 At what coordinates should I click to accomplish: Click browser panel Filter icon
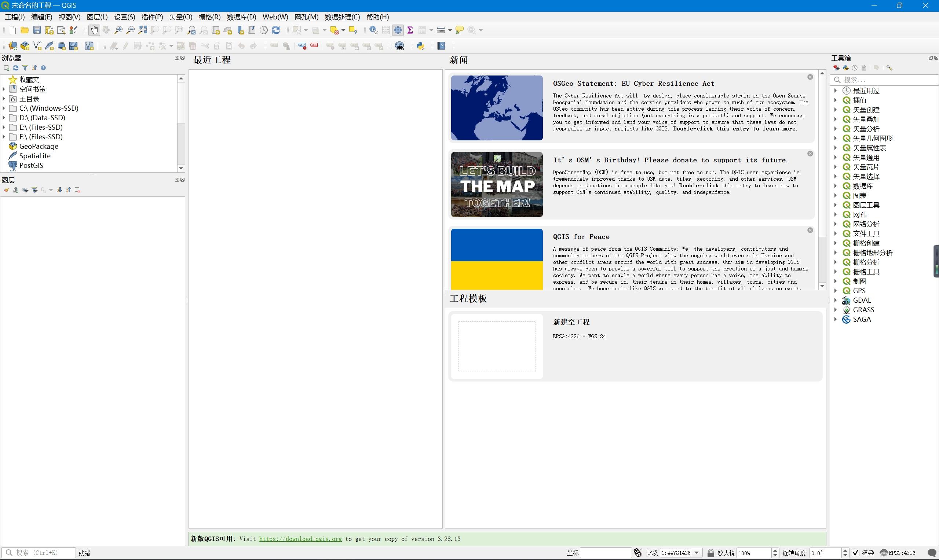(x=25, y=68)
